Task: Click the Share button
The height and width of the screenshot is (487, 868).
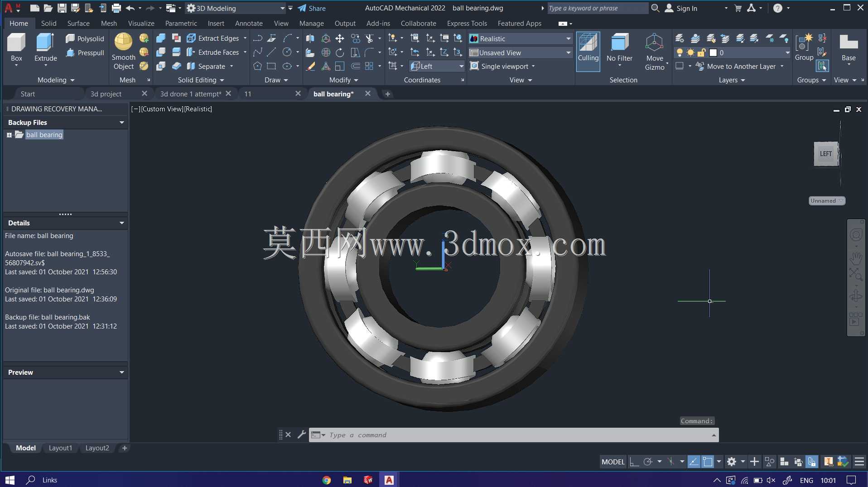Action: (312, 8)
